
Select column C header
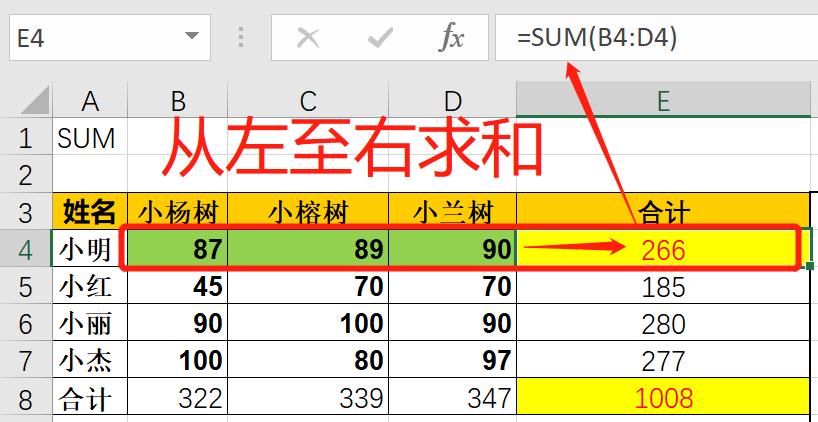coord(308,101)
